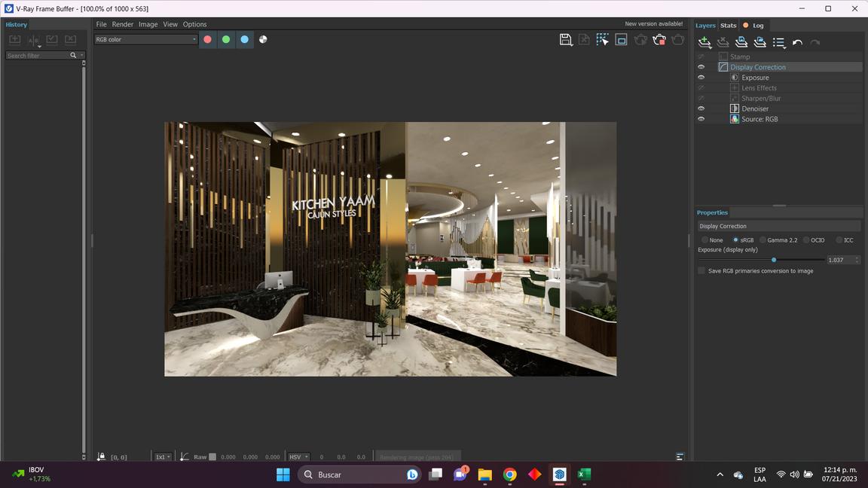Click the exposure value stepper arrows

857,260
